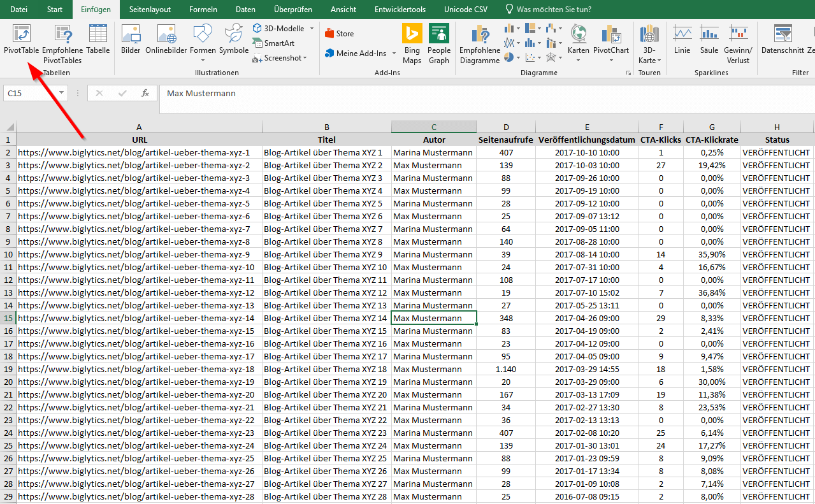The height and width of the screenshot is (504, 815).
Task: Select column D header
Action: click(x=506, y=127)
